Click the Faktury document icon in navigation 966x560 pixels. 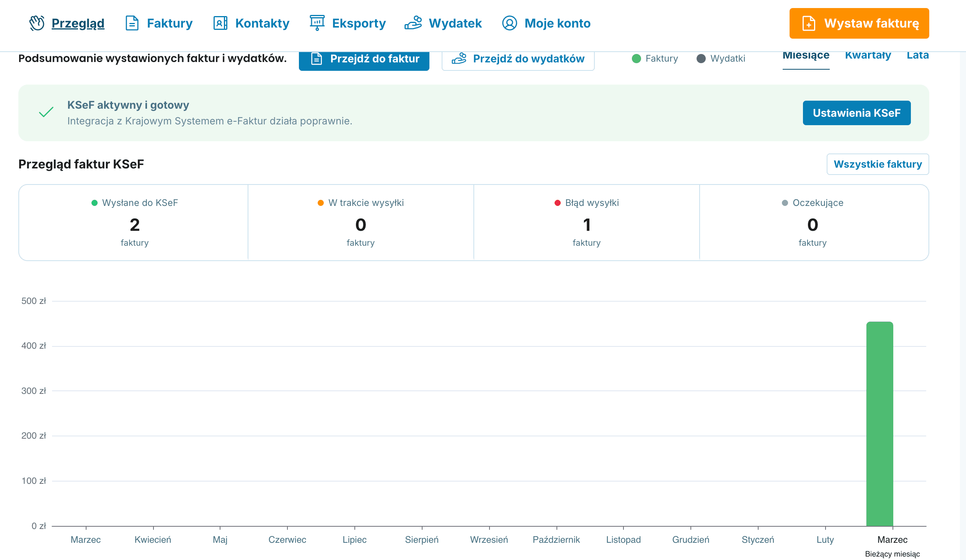[132, 23]
